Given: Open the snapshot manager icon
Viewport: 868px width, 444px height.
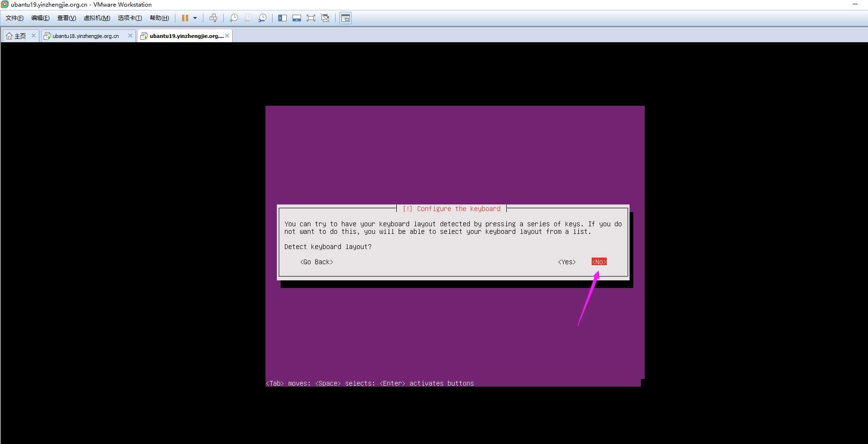Looking at the screenshot, I should 262,18.
